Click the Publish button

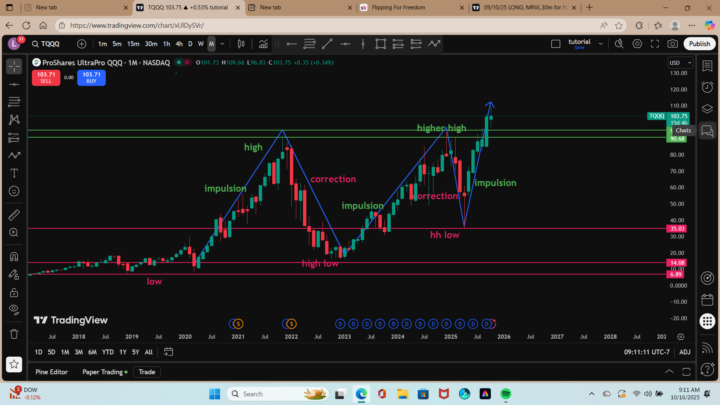700,44
